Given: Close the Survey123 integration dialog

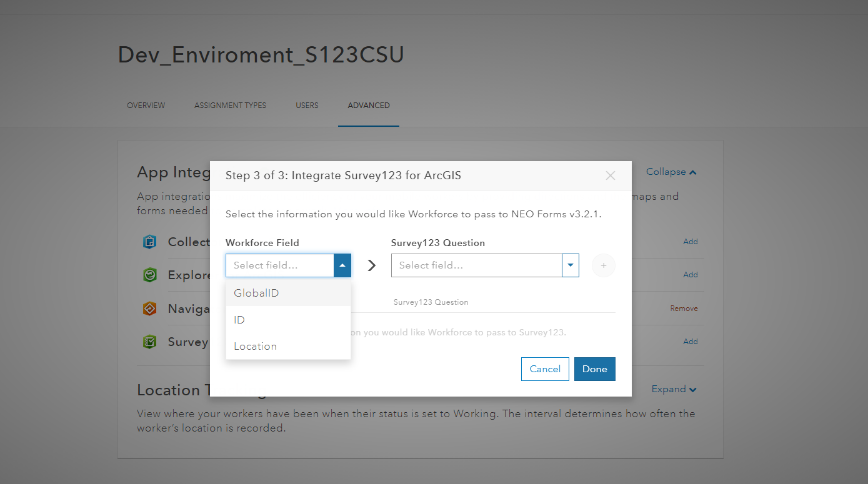Looking at the screenshot, I should click(x=610, y=175).
